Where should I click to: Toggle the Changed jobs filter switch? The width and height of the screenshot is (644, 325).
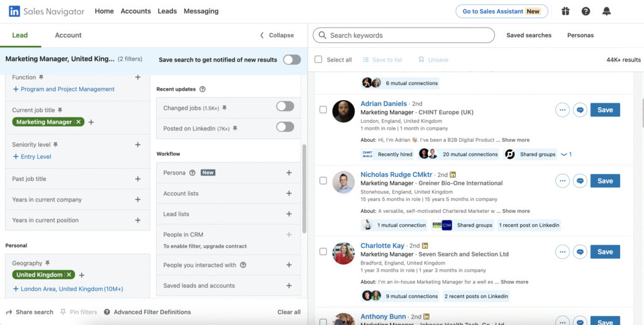tap(285, 106)
